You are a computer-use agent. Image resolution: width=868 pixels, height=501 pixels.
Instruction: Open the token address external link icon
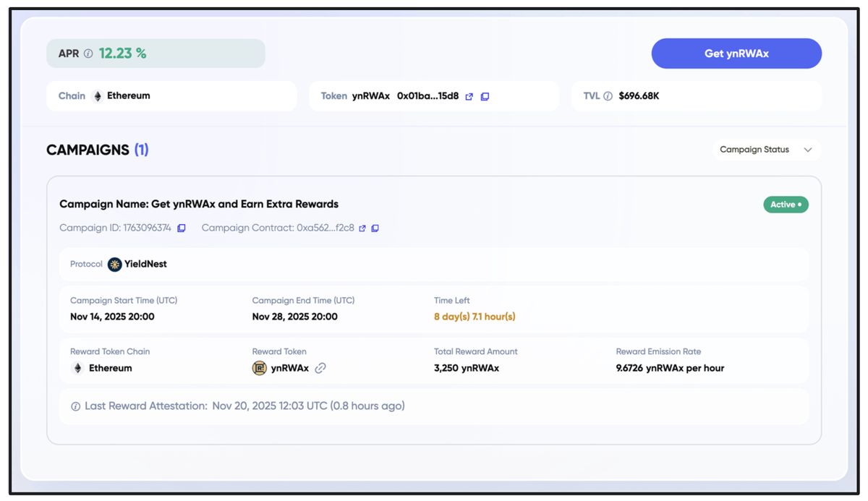(x=469, y=96)
